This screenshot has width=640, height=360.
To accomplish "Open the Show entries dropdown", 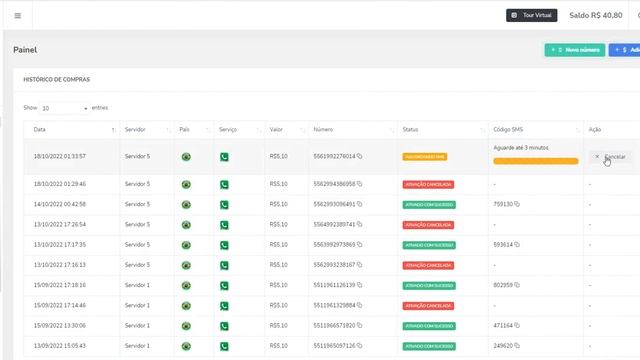I will [x=64, y=108].
